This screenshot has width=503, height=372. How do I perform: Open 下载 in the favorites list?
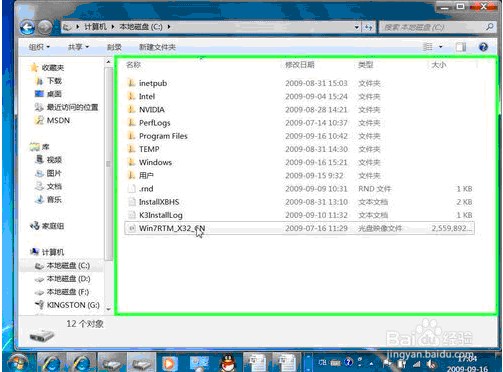click(54, 81)
